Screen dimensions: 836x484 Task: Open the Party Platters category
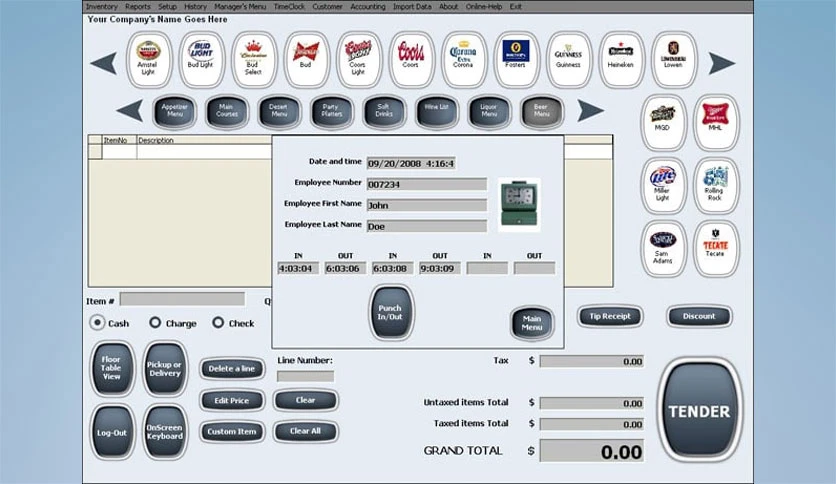click(332, 111)
